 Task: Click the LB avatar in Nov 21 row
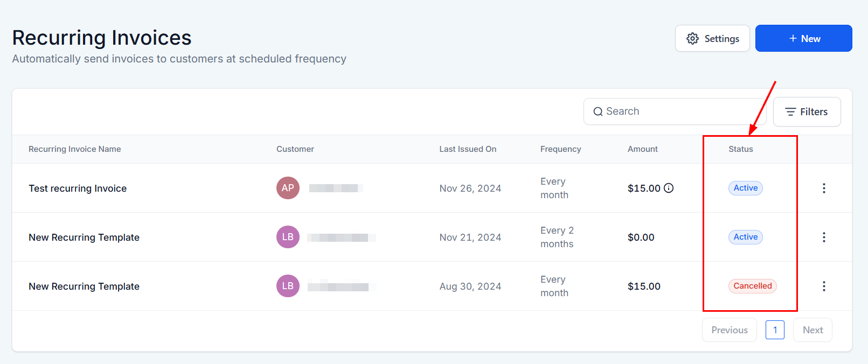(x=288, y=237)
